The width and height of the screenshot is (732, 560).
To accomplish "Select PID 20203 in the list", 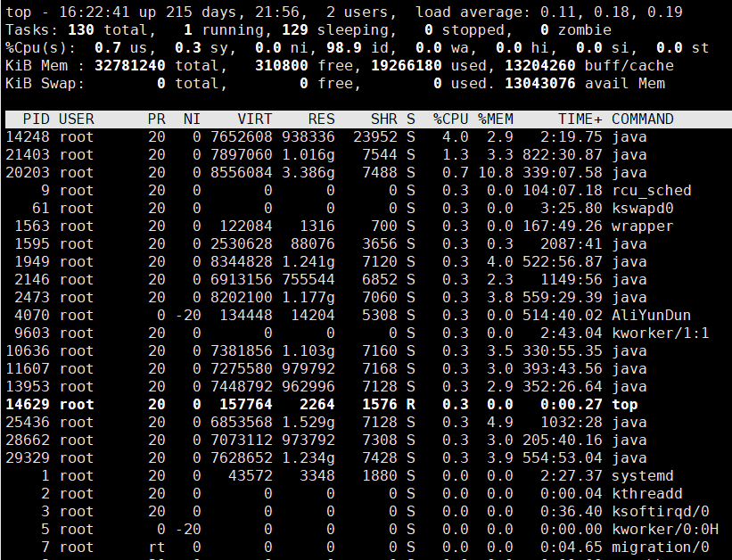I will 27,172.
